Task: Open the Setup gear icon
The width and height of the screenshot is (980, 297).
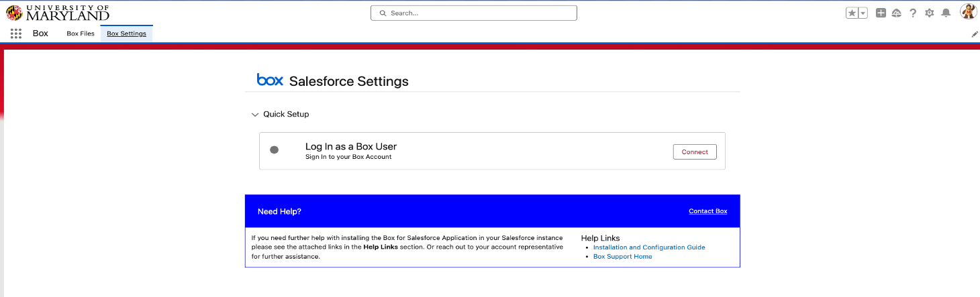Action: click(x=930, y=13)
